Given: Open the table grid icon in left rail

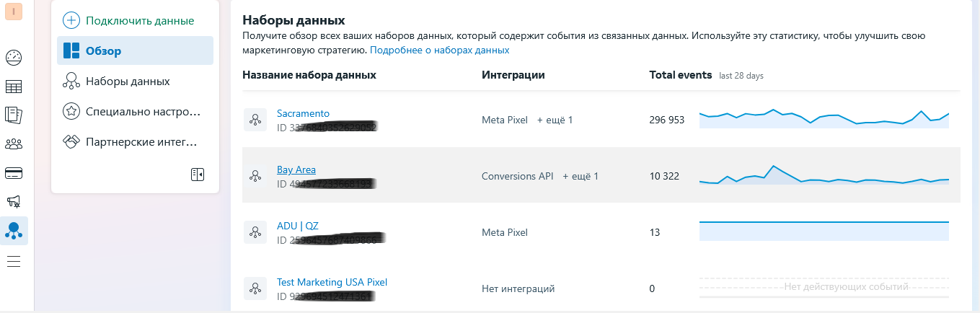Looking at the screenshot, I should coord(14,87).
